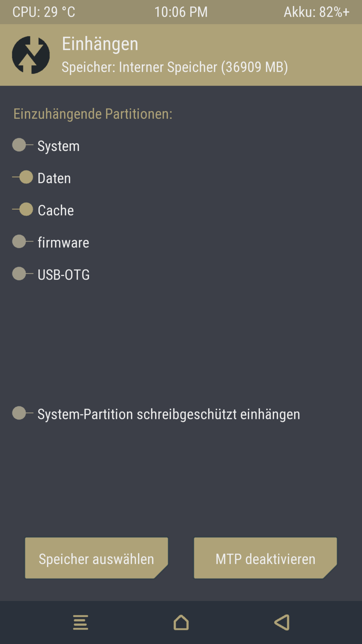Tap the 10:06 PM clock display
The width and height of the screenshot is (362, 644).
tap(181, 12)
